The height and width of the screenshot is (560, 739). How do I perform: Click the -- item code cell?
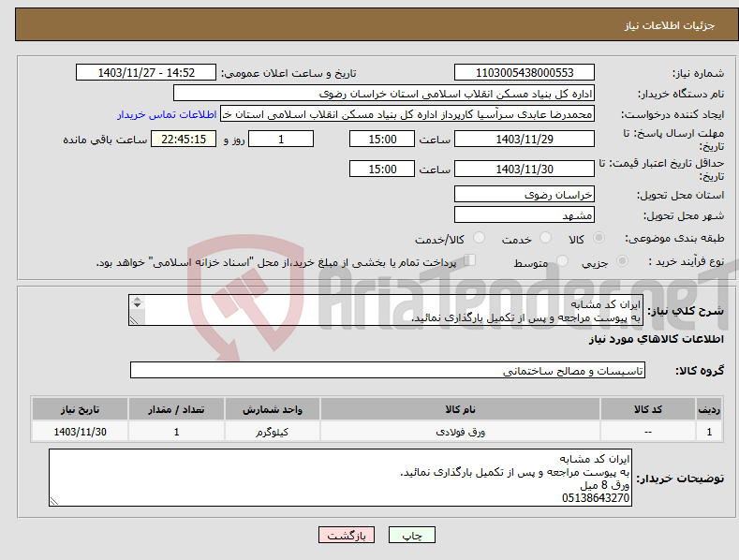[647, 432]
